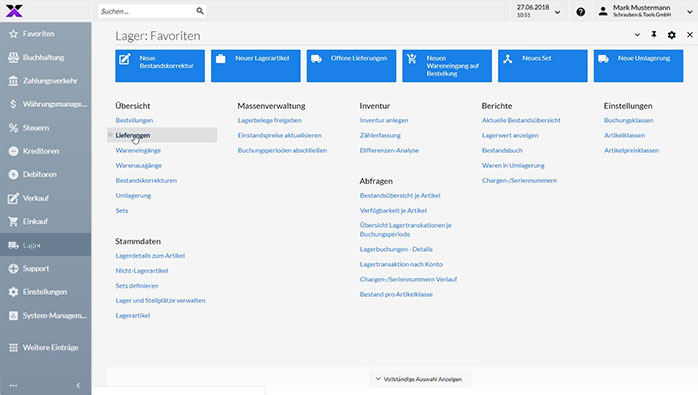Click the Verkauf edit icon
Viewport: 698px width, 395px height.
[13, 198]
